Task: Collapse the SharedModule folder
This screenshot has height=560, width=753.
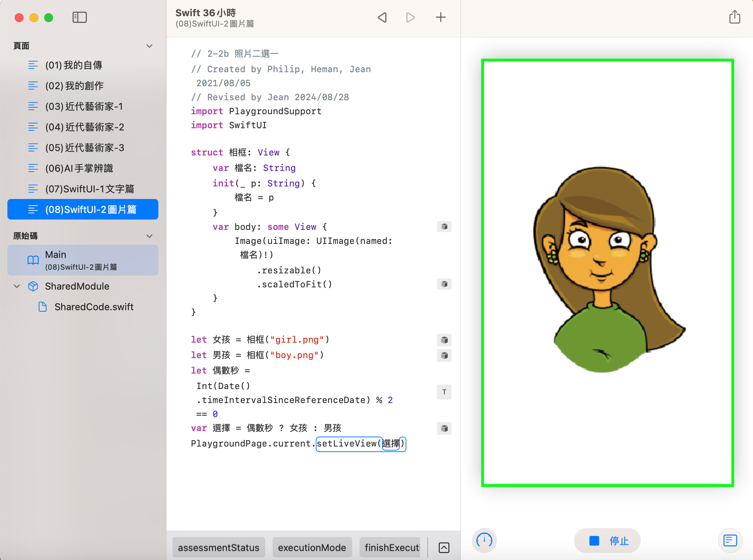Action: pos(17,286)
